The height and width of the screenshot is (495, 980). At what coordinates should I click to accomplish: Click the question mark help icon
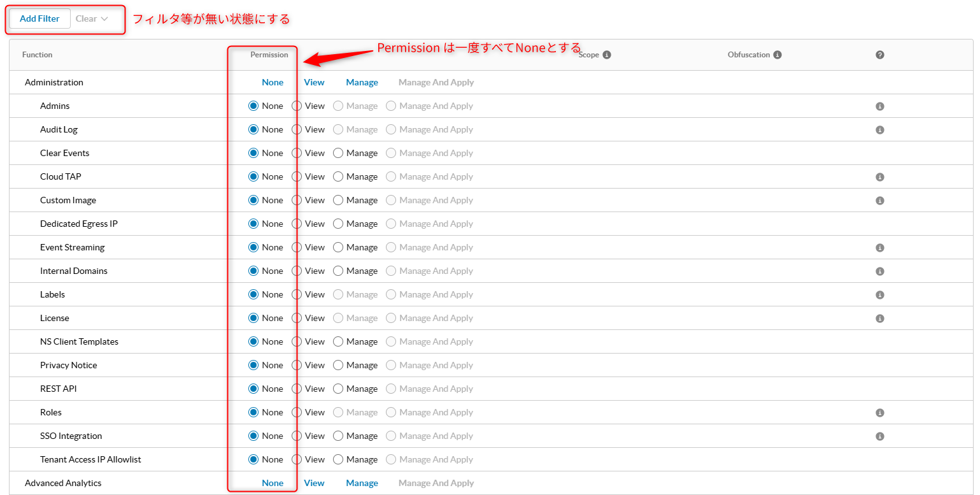click(880, 55)
